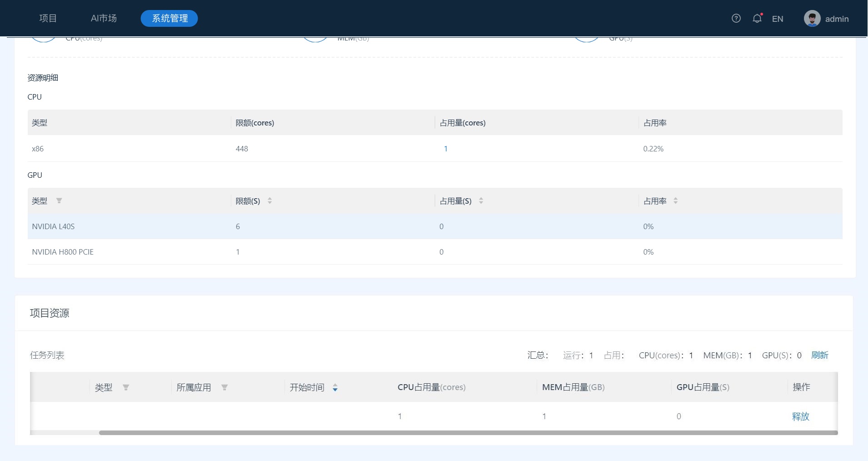Click the admin user avatar
The image size is (868, 461).
(812, 19)
